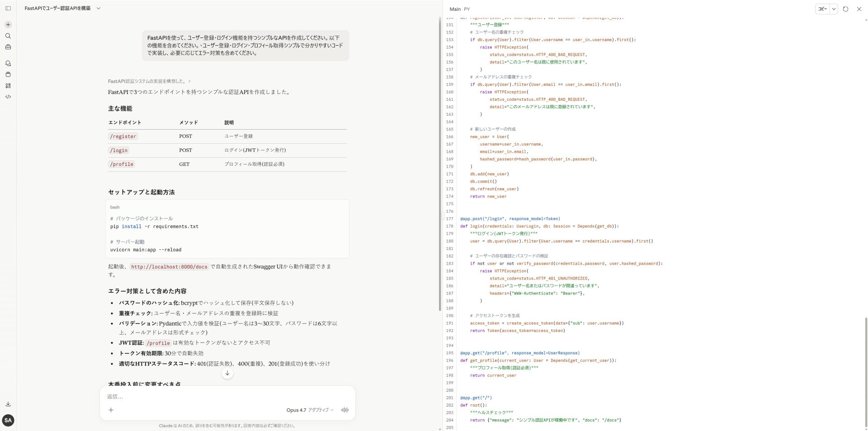Screen dimensions: 868x431
Task: Open the projects toolbox icon in sidebar
Action: 8,47
